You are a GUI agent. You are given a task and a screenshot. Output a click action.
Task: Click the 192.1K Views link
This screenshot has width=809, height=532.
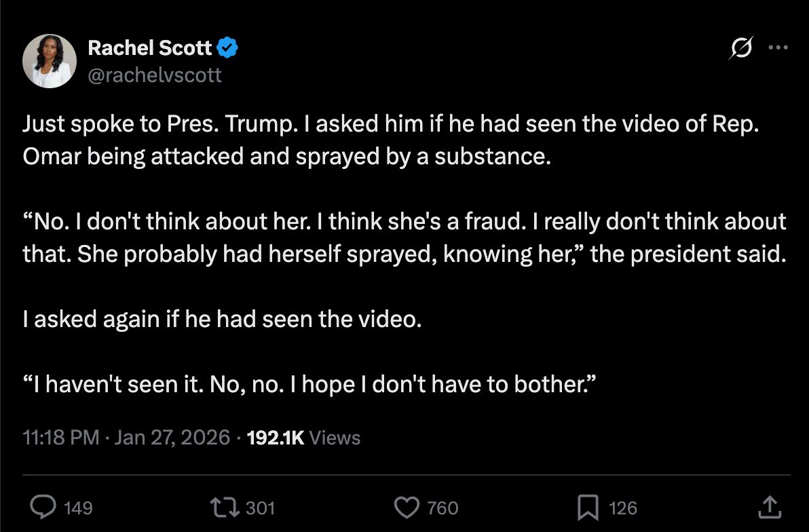coord(303,437)
